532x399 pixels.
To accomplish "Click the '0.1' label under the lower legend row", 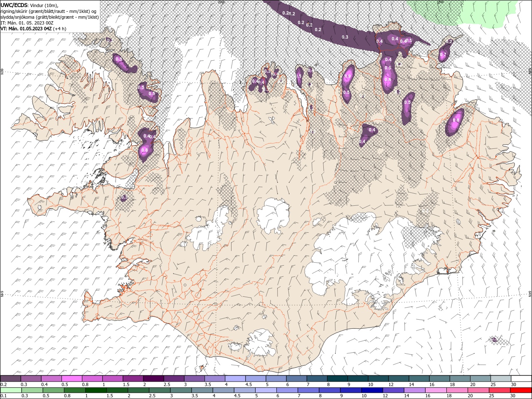I will [x=4, y=396].
